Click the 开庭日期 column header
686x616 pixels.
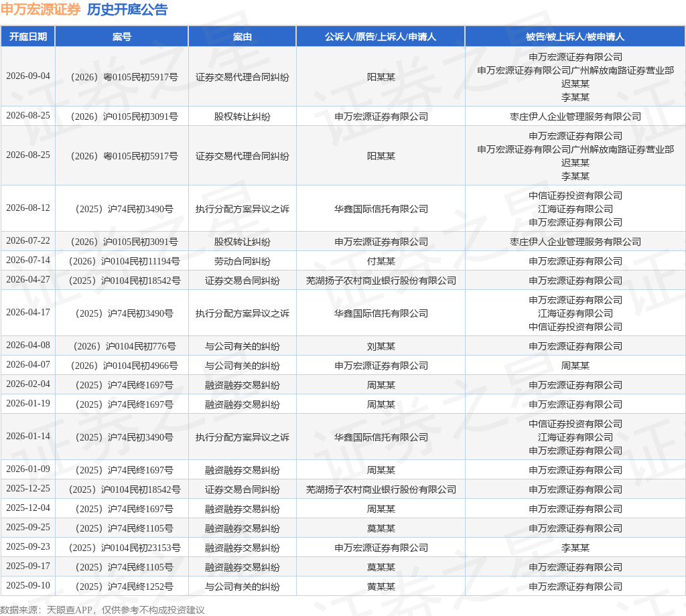[x=28, y=37]
